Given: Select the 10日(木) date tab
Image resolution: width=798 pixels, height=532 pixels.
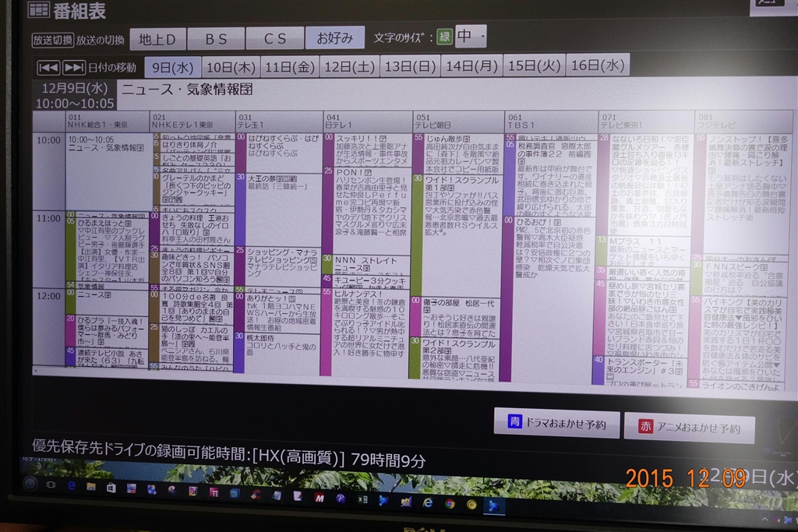Looking at the screenshot, I should point(231,67).
